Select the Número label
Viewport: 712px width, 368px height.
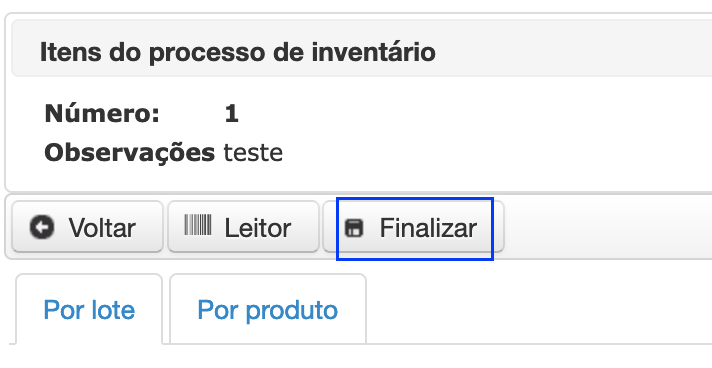click(x=102, y=113)
